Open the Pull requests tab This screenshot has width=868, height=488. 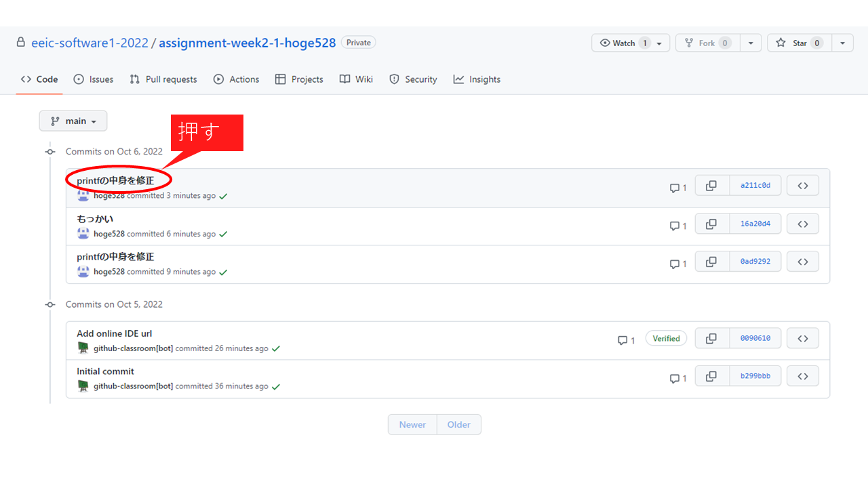click(x=163, y=79)
